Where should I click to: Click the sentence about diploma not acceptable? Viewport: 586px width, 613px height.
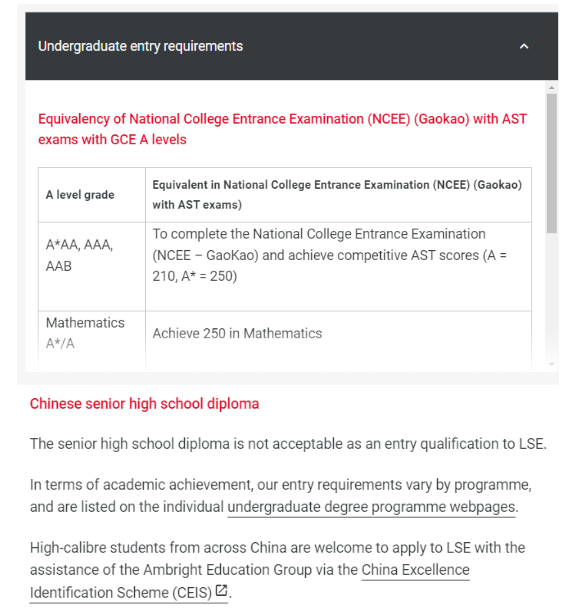pyautogui.click(x=288, y=444)
